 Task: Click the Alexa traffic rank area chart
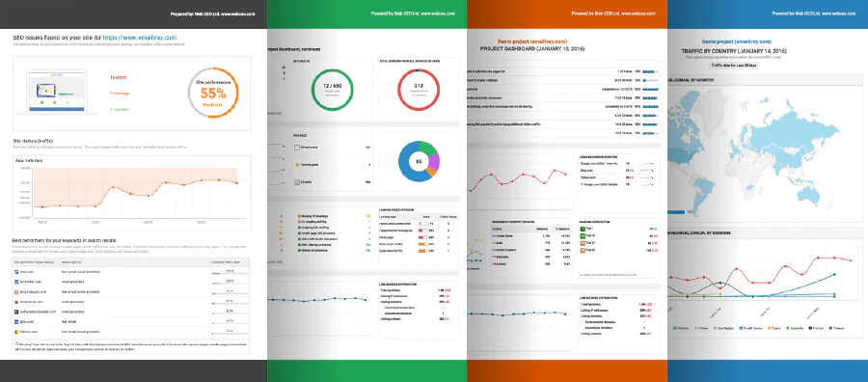pos(132,193)
